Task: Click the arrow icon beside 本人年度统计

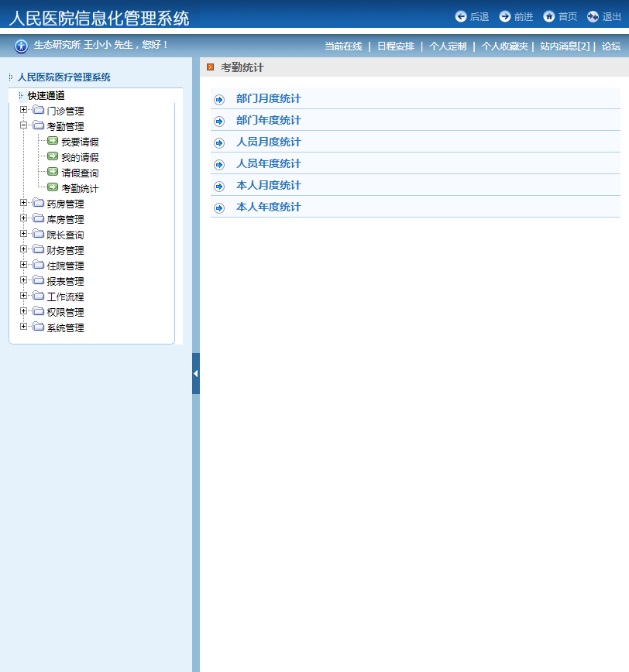Action: [x=219, y=207]
